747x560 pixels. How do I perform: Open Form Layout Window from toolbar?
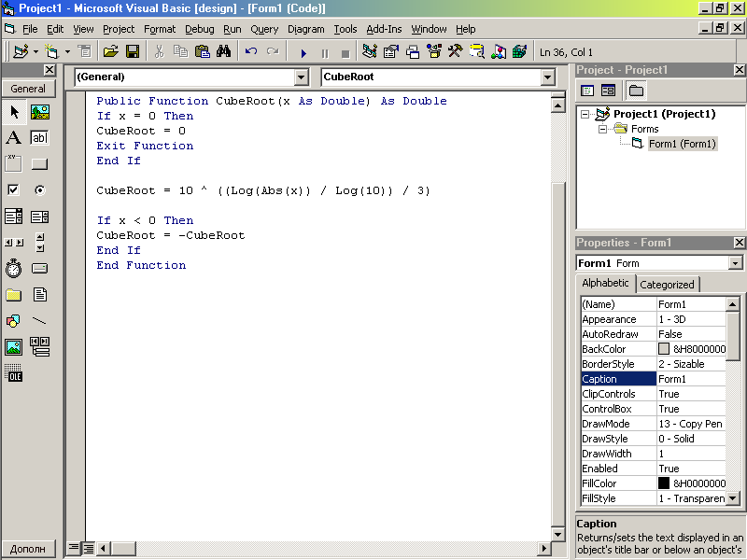tap(413, 51)
